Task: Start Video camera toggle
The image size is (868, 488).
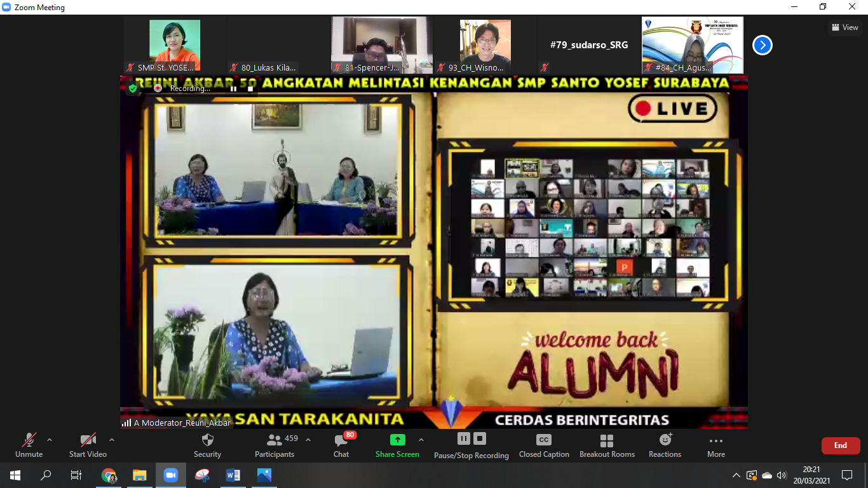Action: click(88, 445)
